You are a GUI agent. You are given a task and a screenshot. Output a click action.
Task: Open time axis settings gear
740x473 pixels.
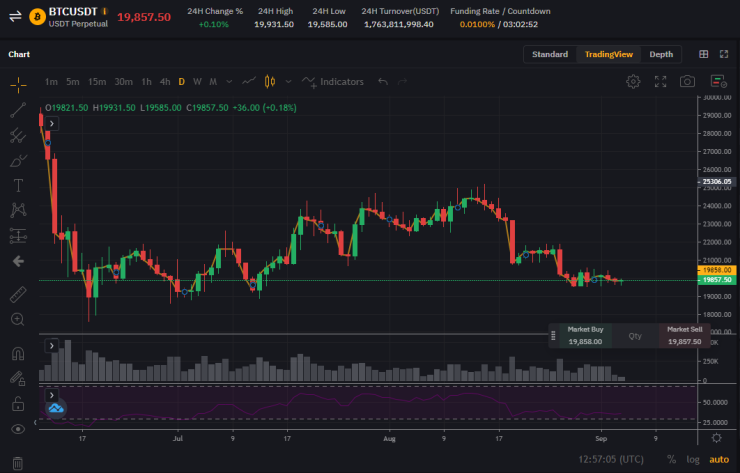pos(716,438)
